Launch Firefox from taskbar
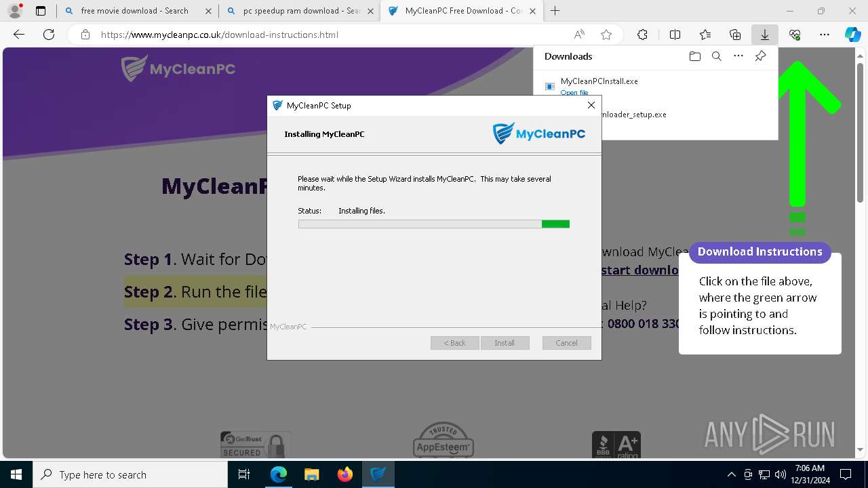Image resolution: width=868 pixels, height=488 pixels. [345, 474]
